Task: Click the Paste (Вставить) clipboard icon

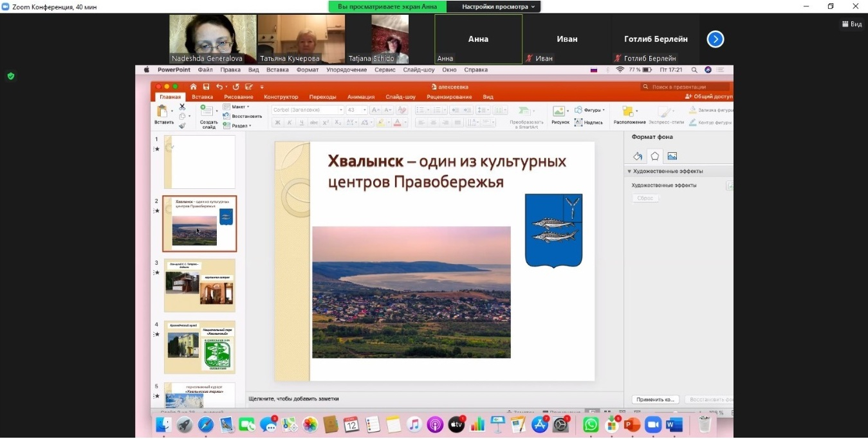Action: (162, 111)
